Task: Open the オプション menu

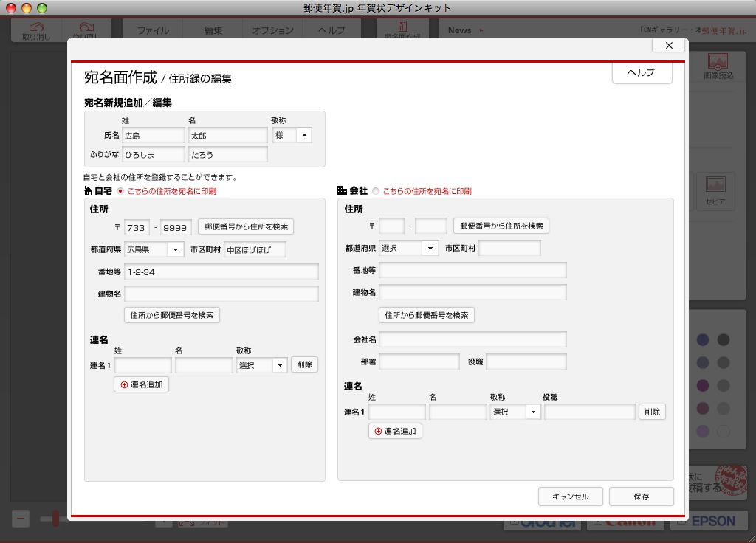Action: (272, 30)
